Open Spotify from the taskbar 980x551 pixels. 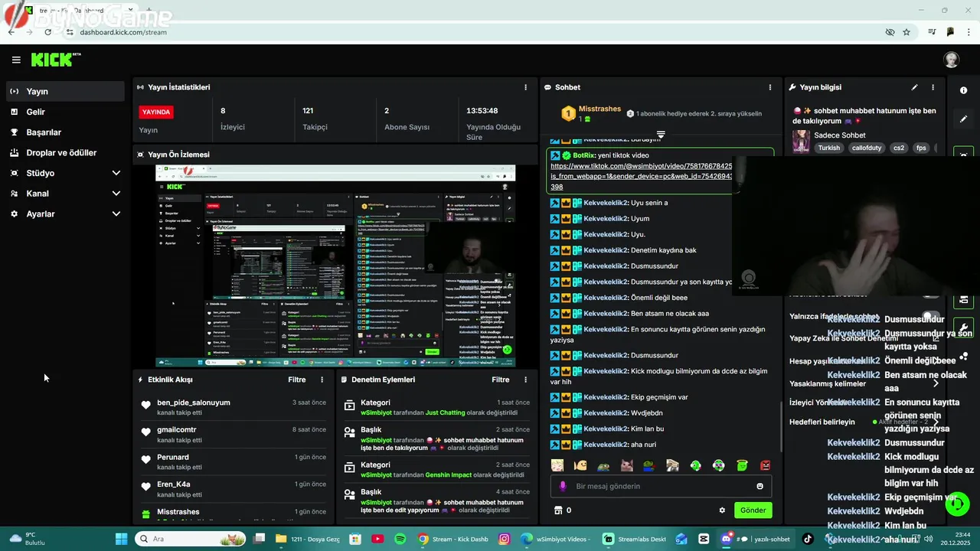coord(400,539)
